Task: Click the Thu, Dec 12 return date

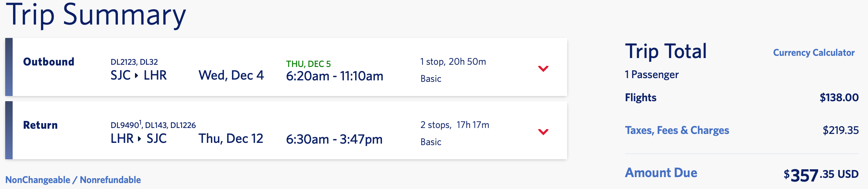Action: [x=231, y=139]
